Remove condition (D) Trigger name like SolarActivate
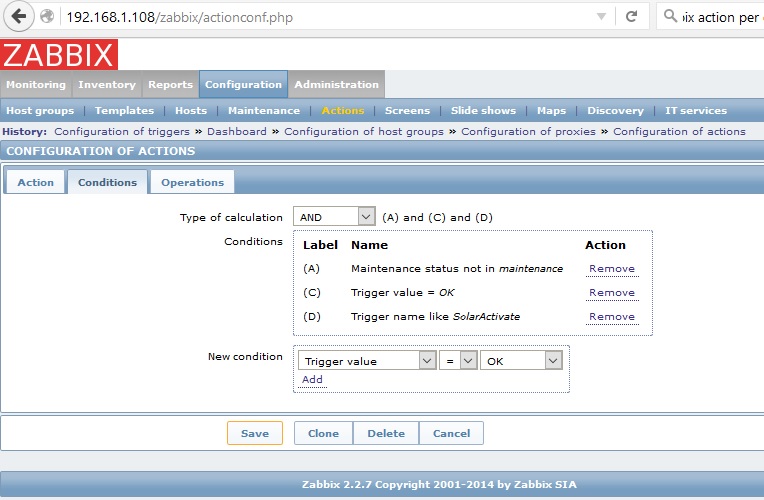The image size is (764, 500). pos(612,316)
